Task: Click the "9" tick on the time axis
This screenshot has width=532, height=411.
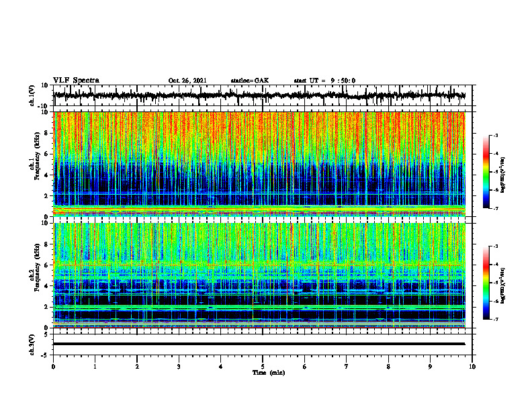Action: point(430,367)
